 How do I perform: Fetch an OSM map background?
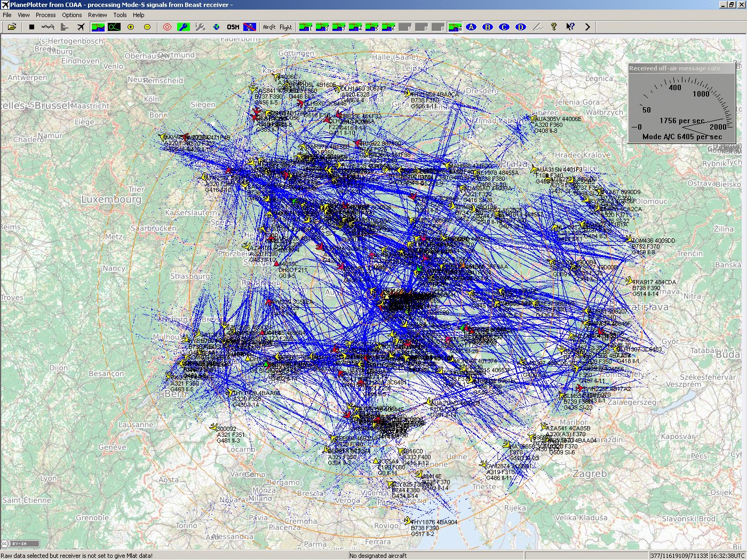click(233, 27)
